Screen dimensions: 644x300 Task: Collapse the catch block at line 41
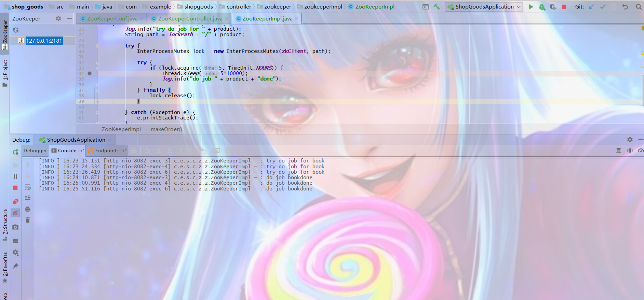point(98,112)
